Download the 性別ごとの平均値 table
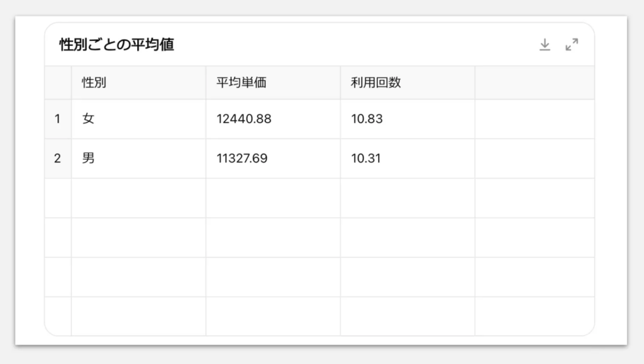Viewport: 644px width, 364px height. 545,45
